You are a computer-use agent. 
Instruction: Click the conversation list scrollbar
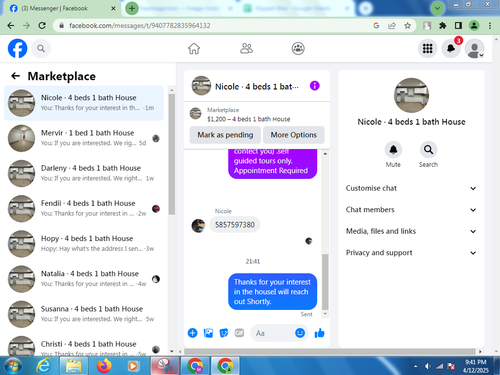point(172,153)
